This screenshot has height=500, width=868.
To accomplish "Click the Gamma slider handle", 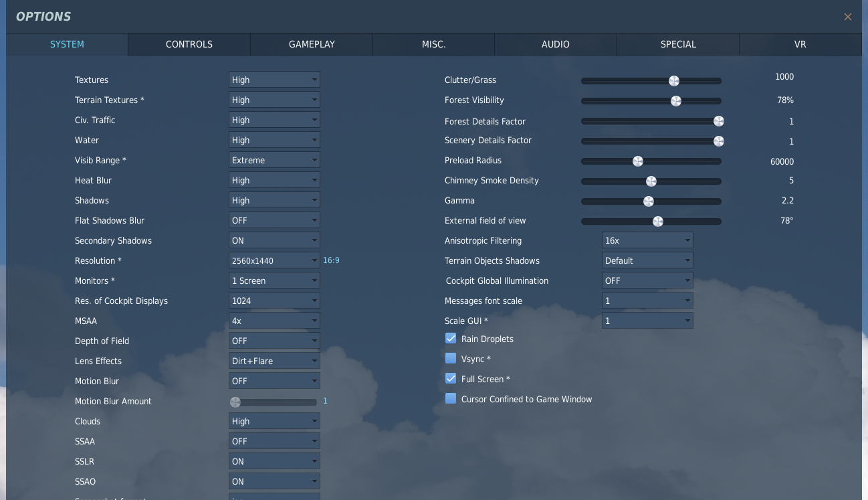I will pyautogui.click(x=648, y=201).
